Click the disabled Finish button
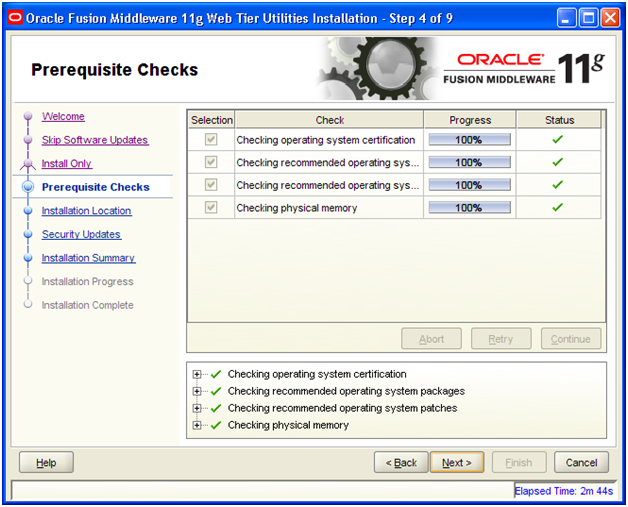Viewport: 628px width, 507px height. coord(519,463)
